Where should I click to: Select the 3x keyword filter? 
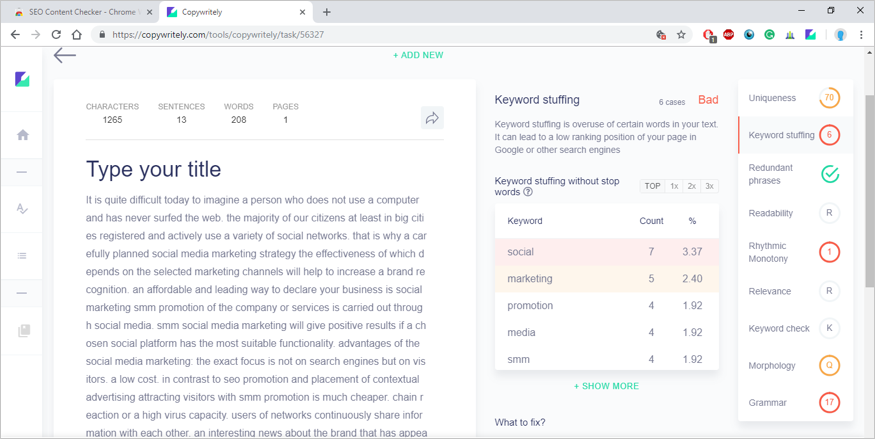(x=709, y=186)
